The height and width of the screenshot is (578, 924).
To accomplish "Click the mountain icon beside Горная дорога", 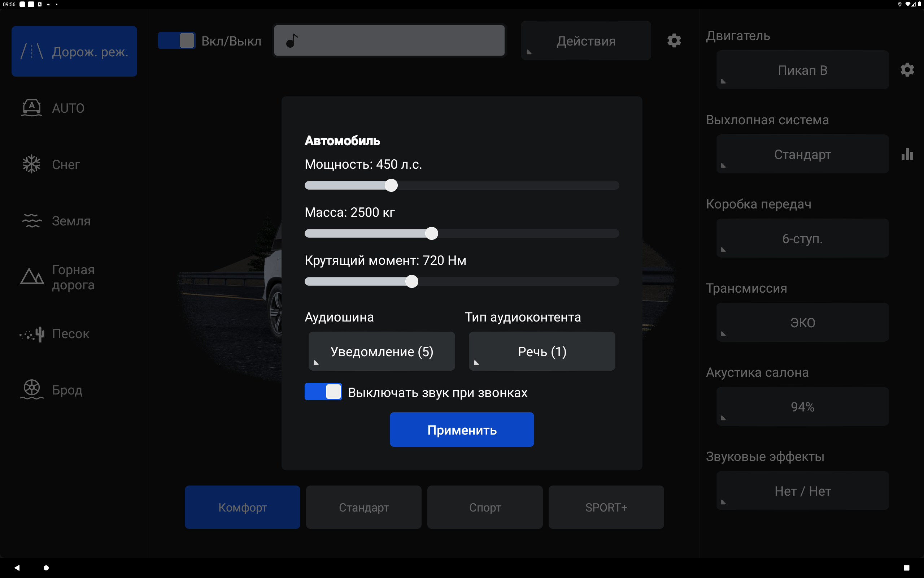I will 32,276.
